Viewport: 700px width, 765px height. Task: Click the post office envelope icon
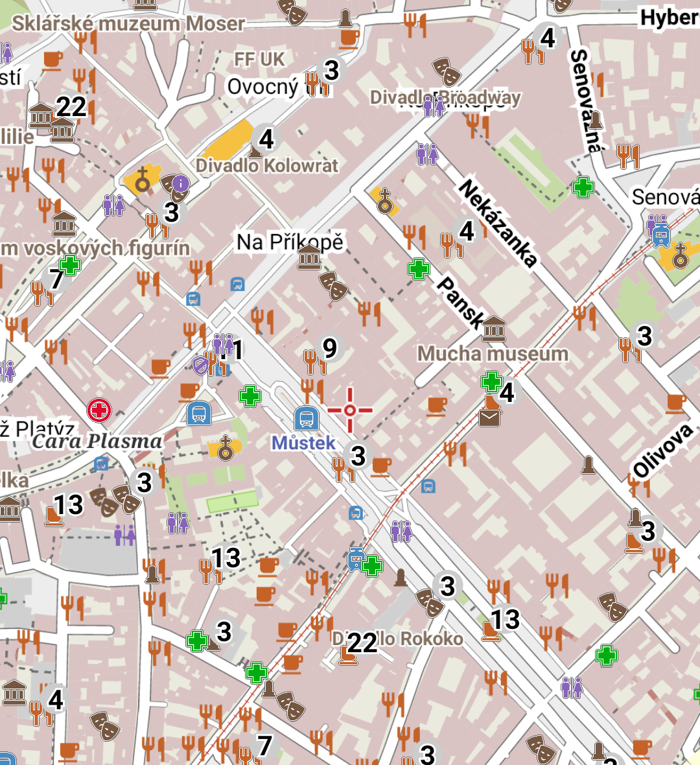tap(490, 416)
